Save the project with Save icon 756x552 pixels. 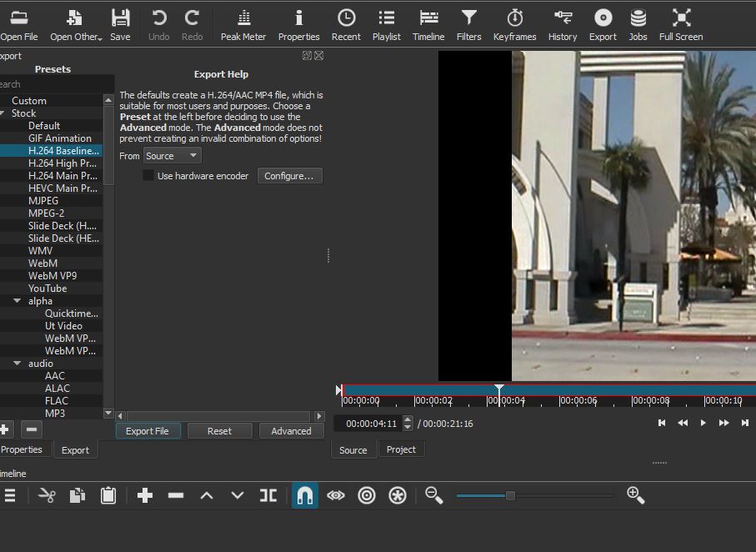pos(120,25)
